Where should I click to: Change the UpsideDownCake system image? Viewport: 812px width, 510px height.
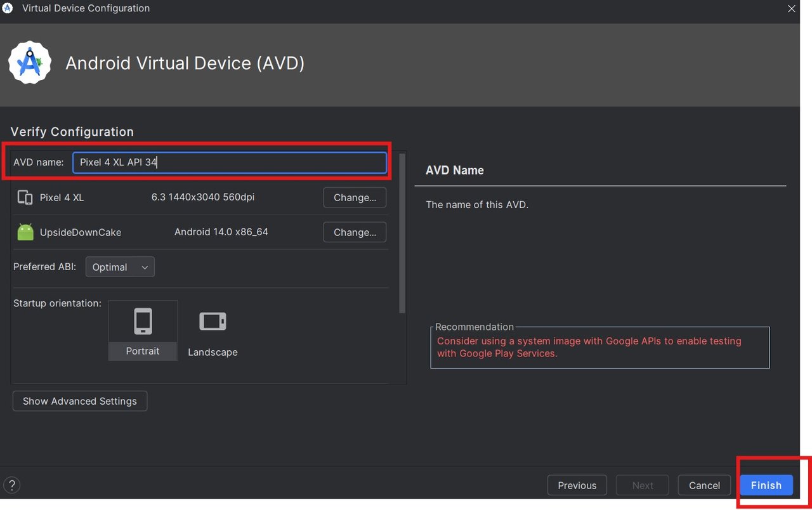point(355,232)
